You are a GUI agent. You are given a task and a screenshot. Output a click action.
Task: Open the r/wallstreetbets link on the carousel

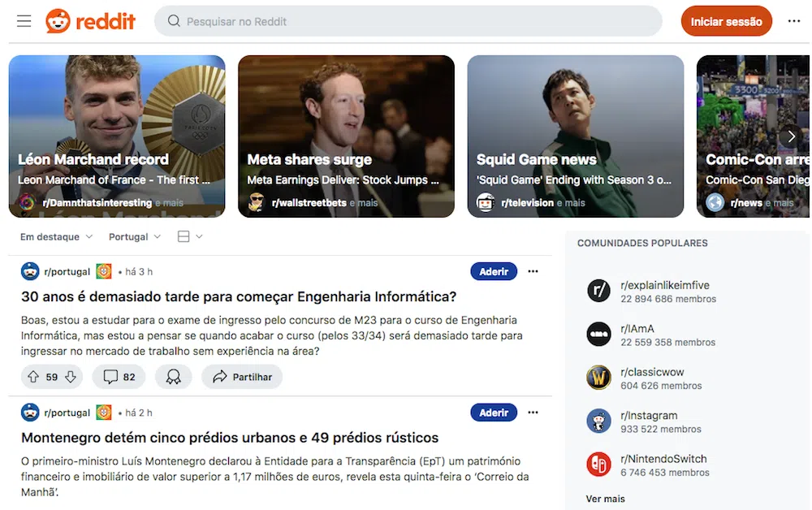(x=309, y=203)
